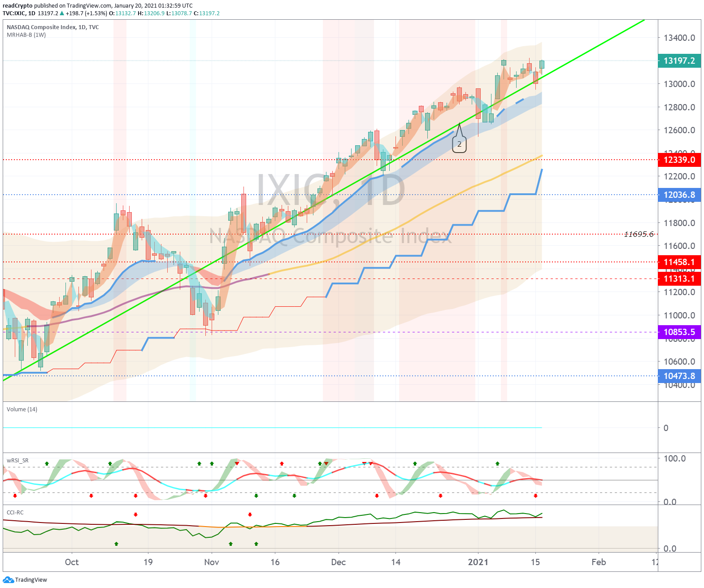Click the red price label 12339.0

[679, 160]
